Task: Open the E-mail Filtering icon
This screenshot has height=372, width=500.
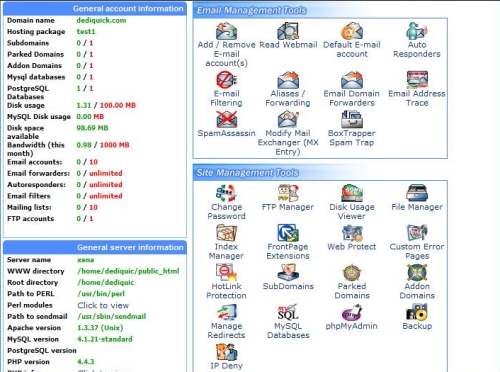Action: (x=226, y=80)
